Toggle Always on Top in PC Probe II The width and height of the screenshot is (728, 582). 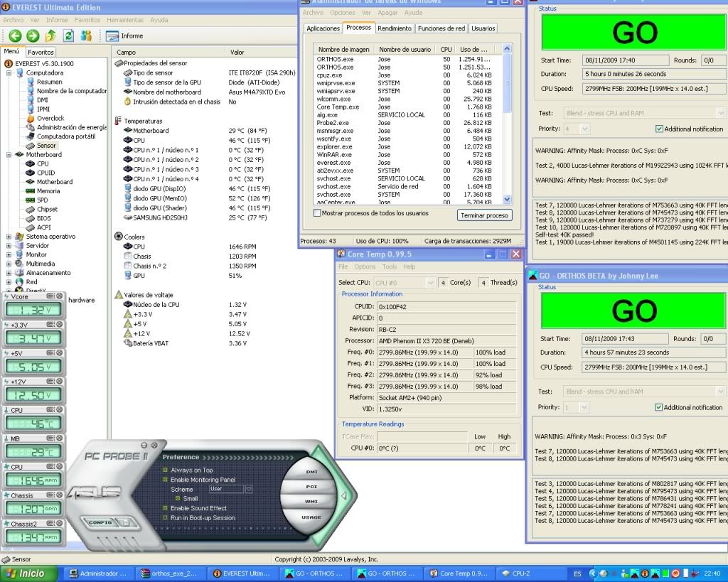[165, 470]
